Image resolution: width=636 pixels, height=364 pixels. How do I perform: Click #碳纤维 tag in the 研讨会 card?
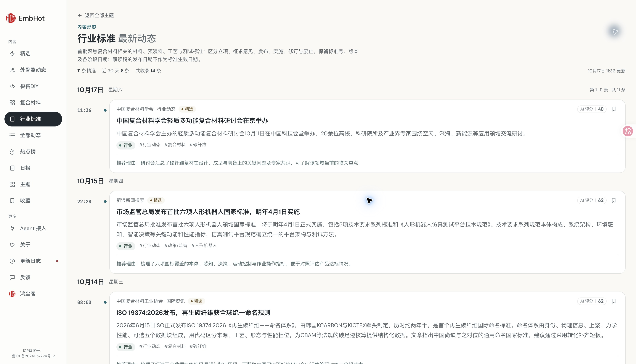[x=198, y=145]
